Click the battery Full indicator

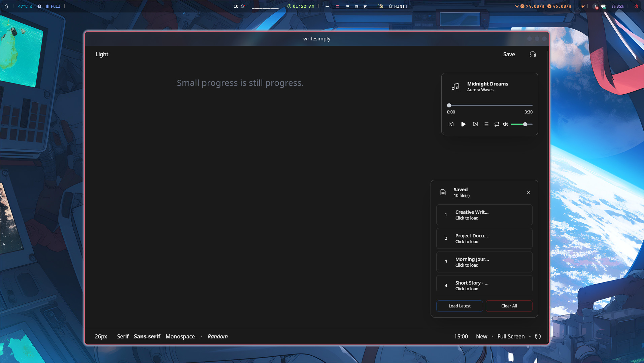(x=53, y=6)
